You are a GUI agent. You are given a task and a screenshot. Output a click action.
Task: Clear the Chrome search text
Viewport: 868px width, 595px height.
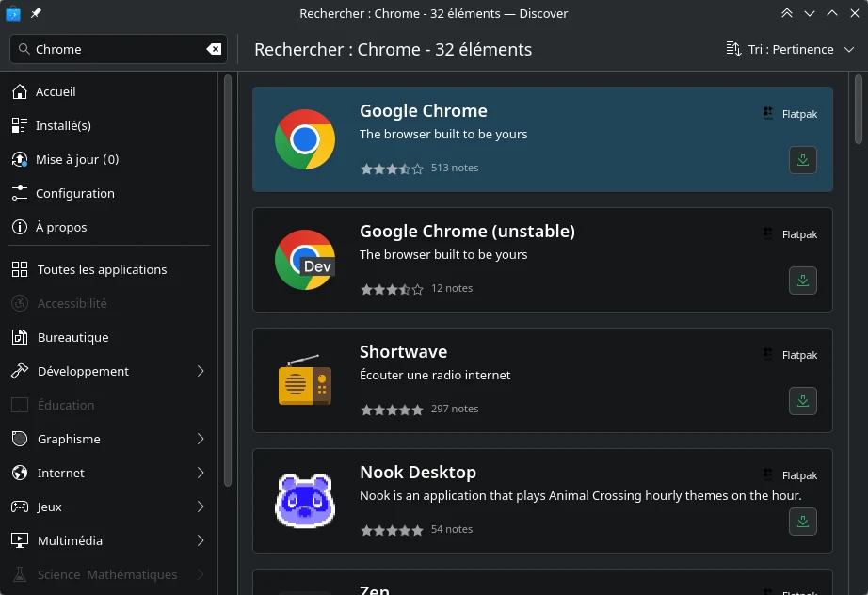pos(215,49)
